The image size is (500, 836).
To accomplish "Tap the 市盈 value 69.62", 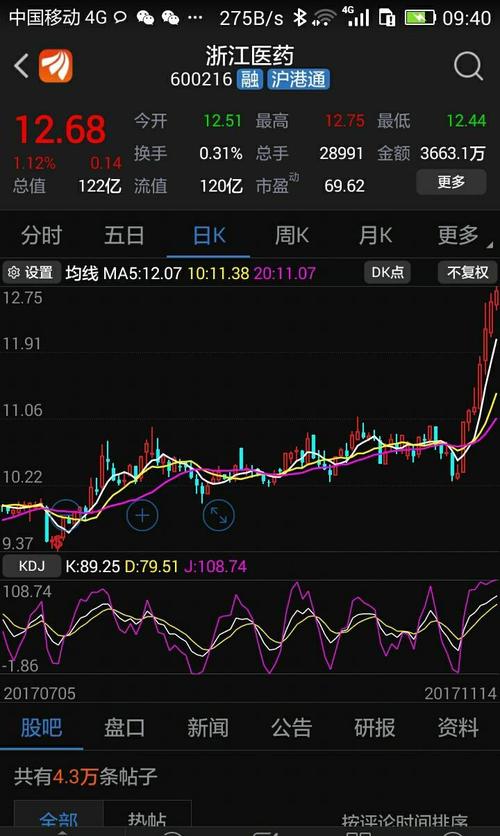I will point(344,186).
